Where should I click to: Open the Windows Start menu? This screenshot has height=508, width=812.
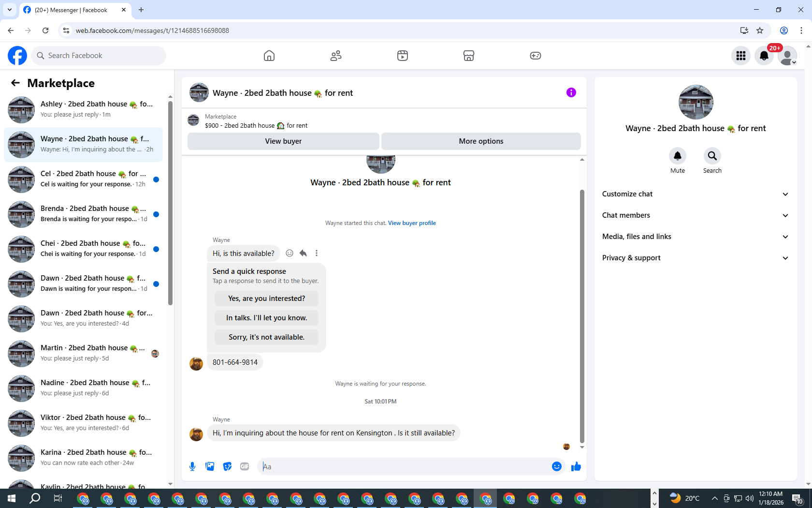pos(12,498)
